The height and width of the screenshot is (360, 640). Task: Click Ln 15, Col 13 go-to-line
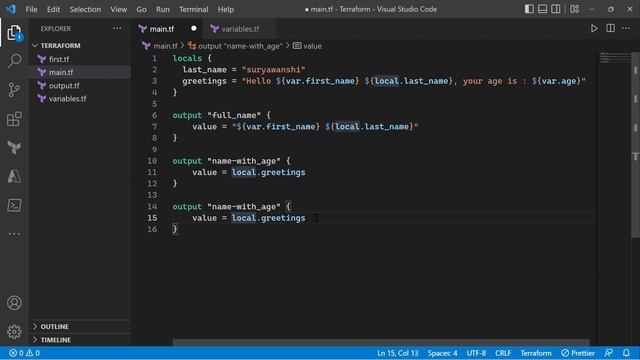click(398, 353)
